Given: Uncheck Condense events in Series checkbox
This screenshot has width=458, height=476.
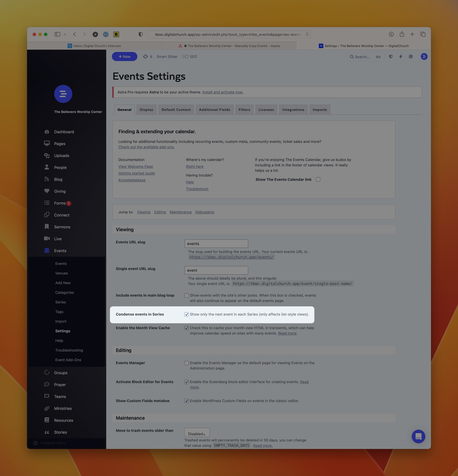Looking at the screenshot, I should pyautogui.click(x=187, y=314).
